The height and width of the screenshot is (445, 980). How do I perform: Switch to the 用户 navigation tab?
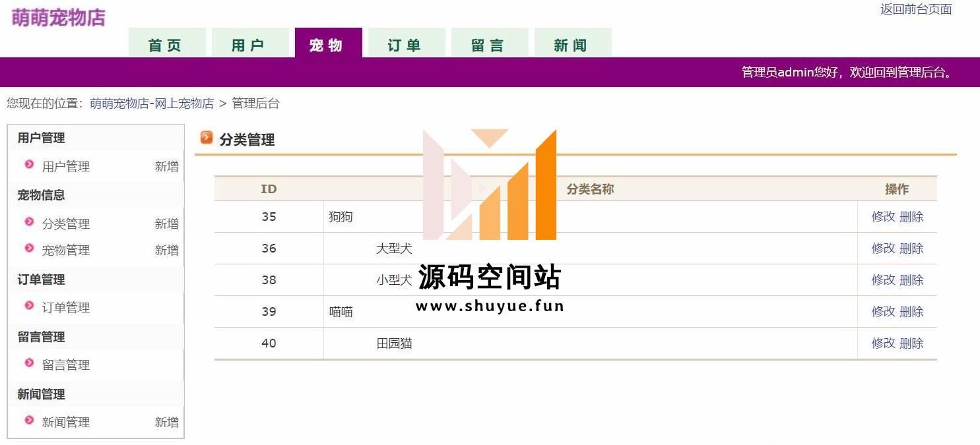250,43
